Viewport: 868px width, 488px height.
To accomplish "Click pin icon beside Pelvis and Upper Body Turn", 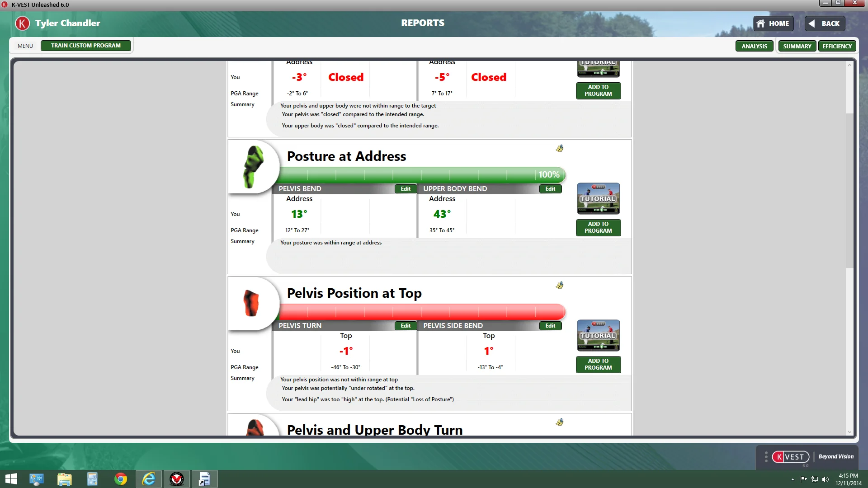I will [x=560, y=422].
